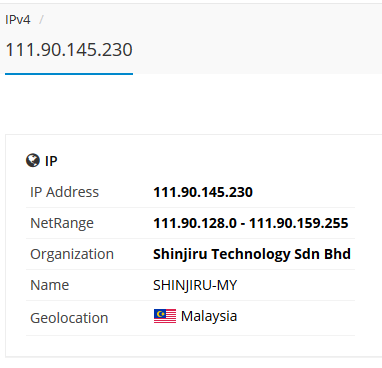Viewport: 382px width, 368px height.
Task: Open the NetRange 111.90.128.0 - 111.90.159.255 link
Action: (x=251, y=223)
